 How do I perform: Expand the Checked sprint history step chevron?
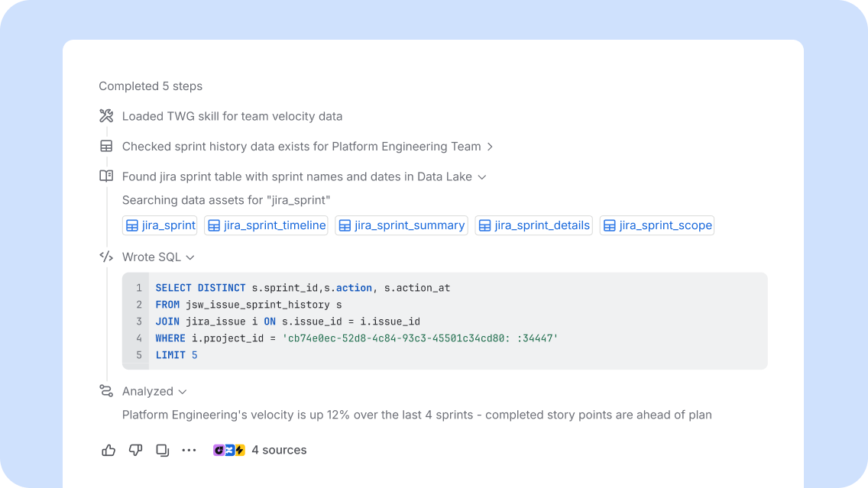point(490,147)
